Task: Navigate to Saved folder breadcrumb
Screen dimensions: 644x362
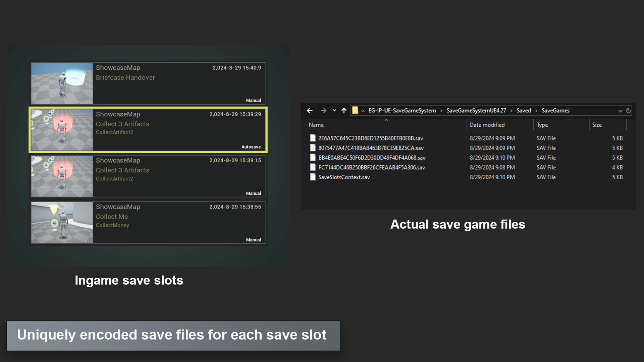Action: 524,111
